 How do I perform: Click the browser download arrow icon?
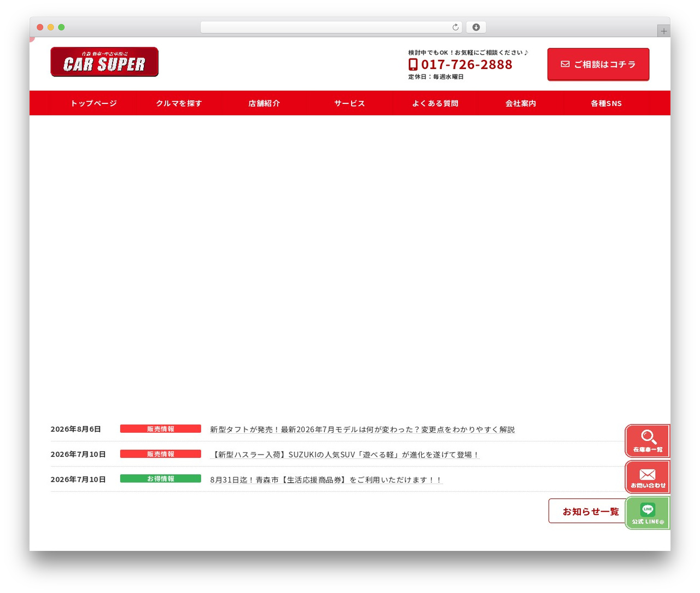coord(476,27)
